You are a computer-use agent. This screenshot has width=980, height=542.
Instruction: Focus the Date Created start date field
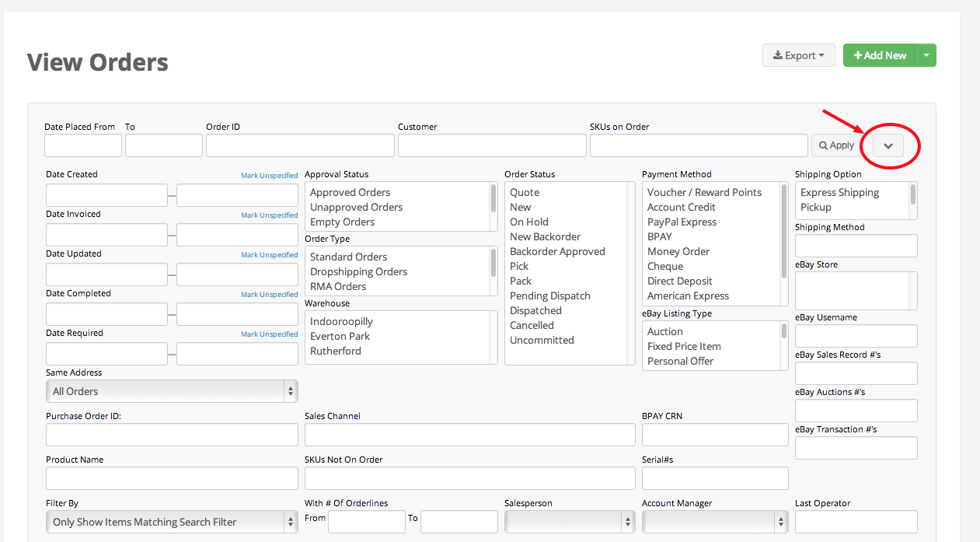(106, 195)
